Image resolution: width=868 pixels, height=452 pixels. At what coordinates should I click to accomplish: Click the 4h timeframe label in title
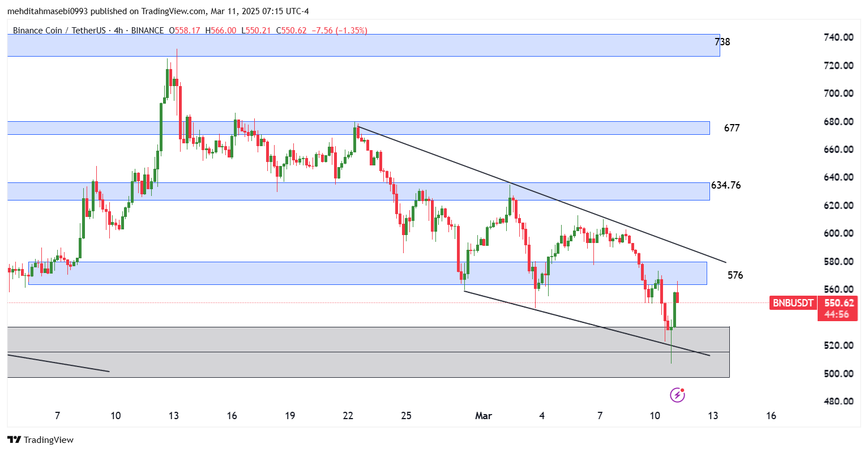click(x=118, y=31)
